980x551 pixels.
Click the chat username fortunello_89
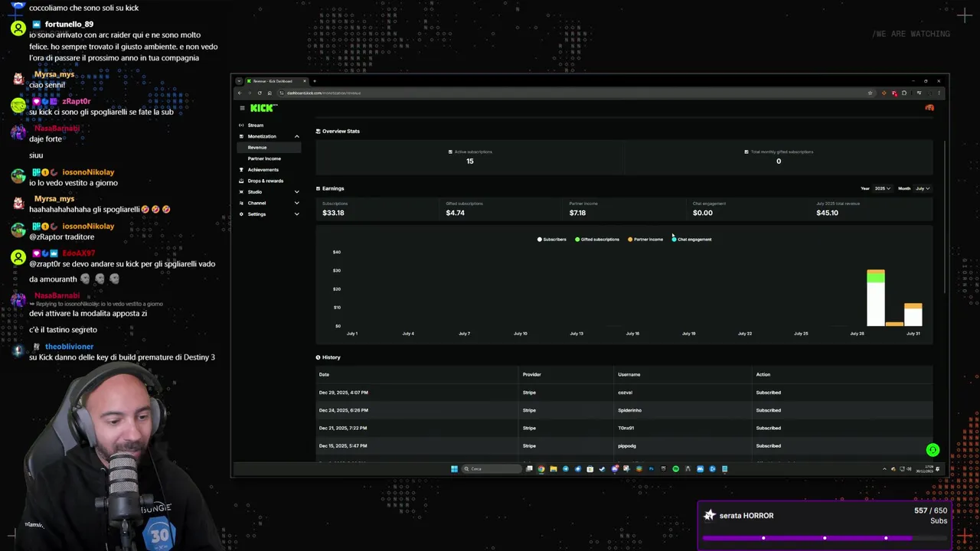click(69, 24)
